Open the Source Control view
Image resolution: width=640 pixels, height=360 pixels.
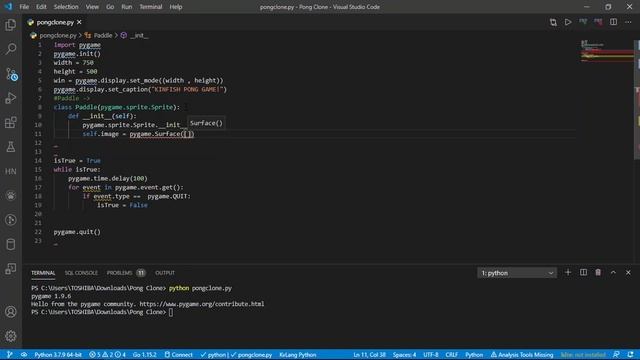coord(11,74)
